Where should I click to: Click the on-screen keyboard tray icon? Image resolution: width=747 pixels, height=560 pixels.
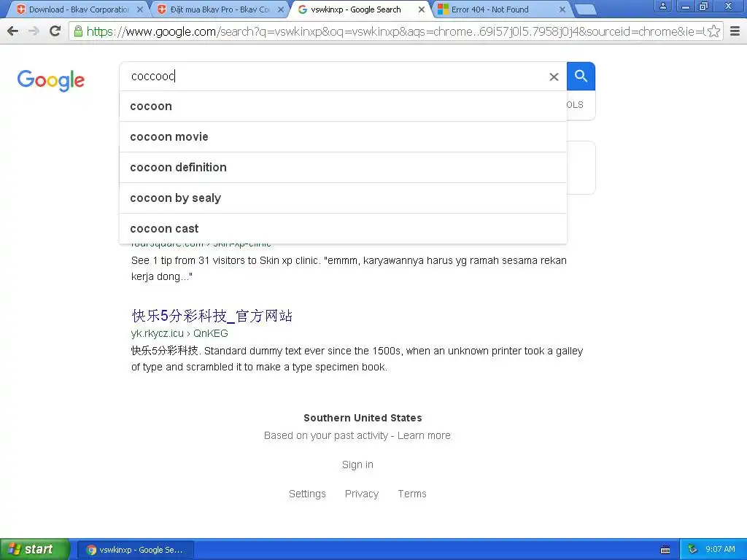(665, 550)
